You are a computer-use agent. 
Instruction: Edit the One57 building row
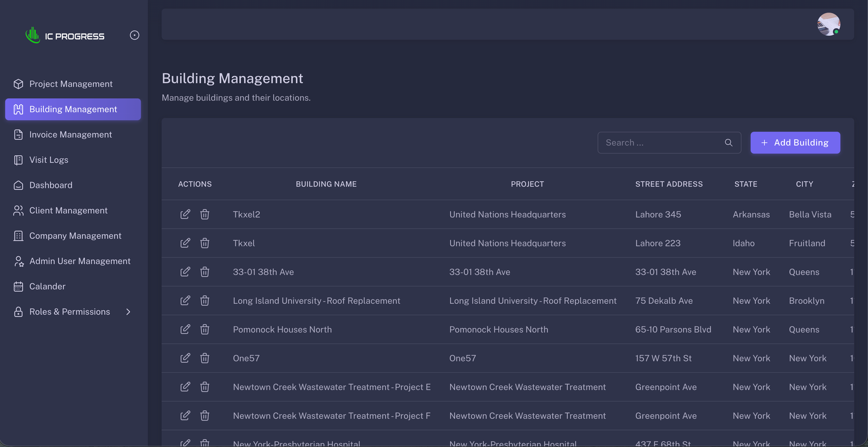coord(185,358)
